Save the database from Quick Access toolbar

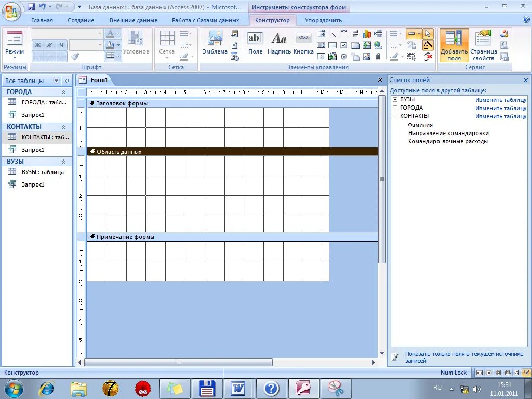[31, 6]
